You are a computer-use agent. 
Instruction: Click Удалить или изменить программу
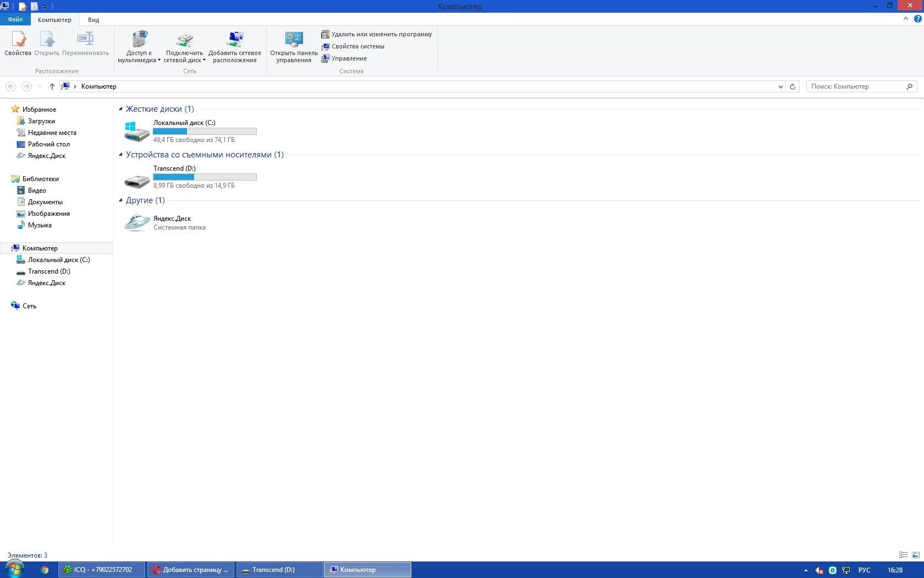tap(377, 34)
